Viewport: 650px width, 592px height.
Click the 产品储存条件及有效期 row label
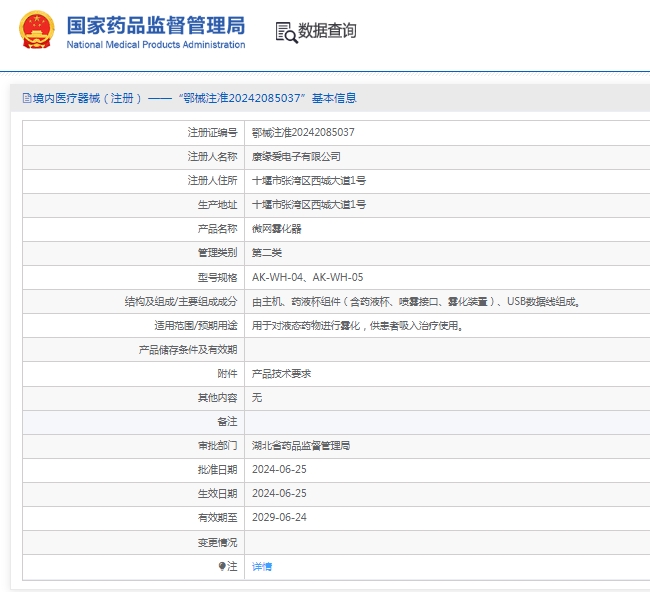(188, 350)
